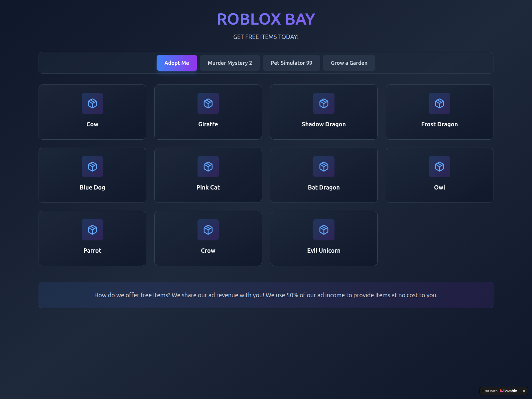This screenshot has height=399, width=532.
Task: Select the Pet Simulator 99 tab
Action: click(291, 63)
